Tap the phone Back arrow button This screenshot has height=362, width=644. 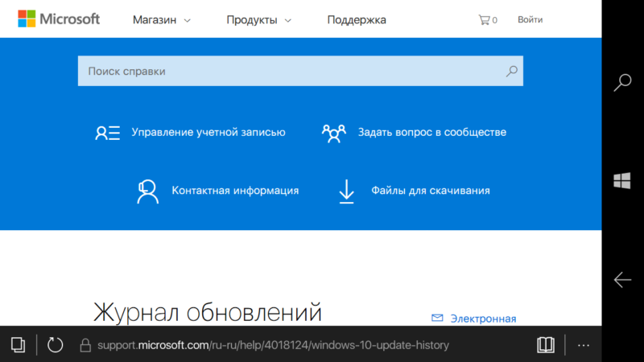[x=622, y=280]
